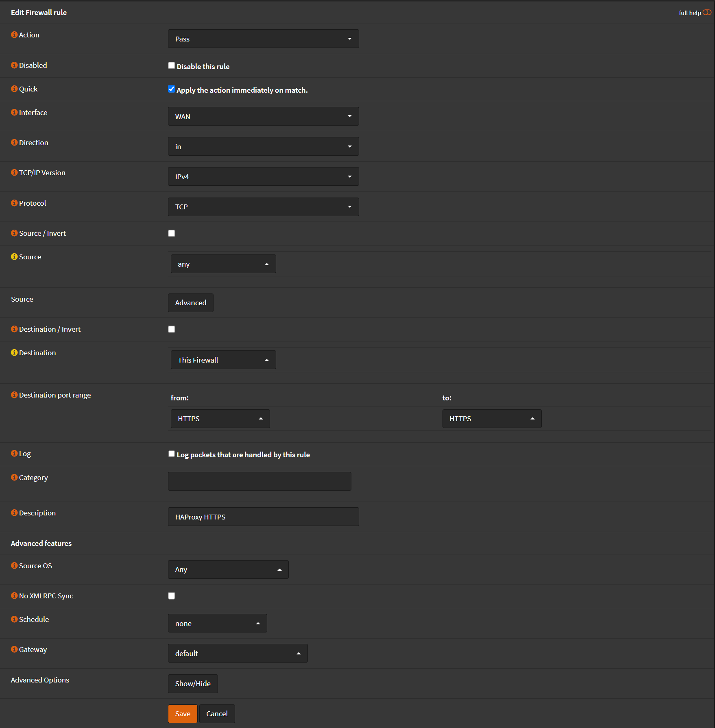Toggle the full help switch
Image resolution: width=715 pixels, height=728 pixels.
click(707, 13)
